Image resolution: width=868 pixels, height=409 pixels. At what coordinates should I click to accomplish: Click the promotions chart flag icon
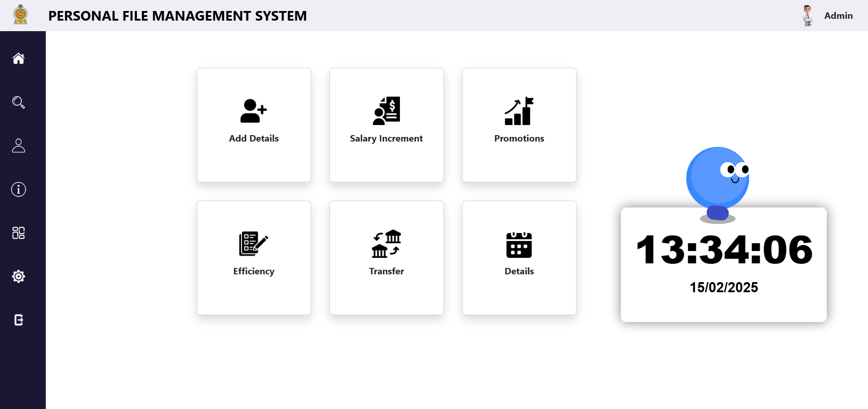(x=519, y=111)
